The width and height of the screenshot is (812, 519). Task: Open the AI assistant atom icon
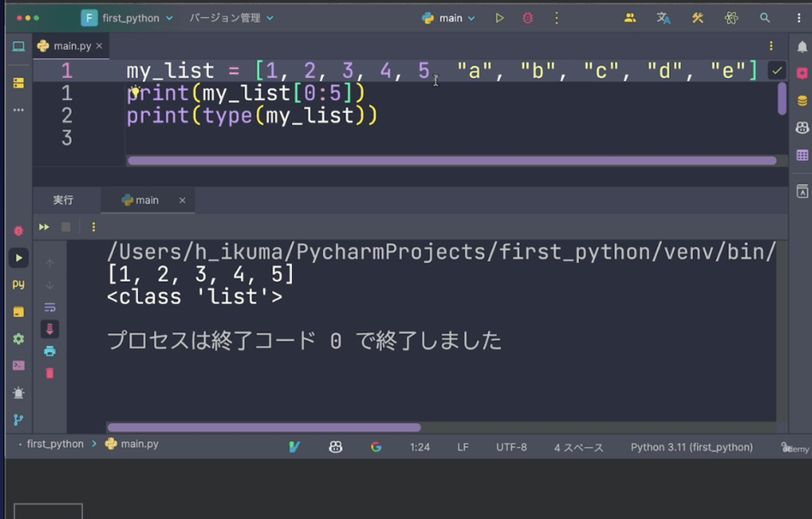731,18
